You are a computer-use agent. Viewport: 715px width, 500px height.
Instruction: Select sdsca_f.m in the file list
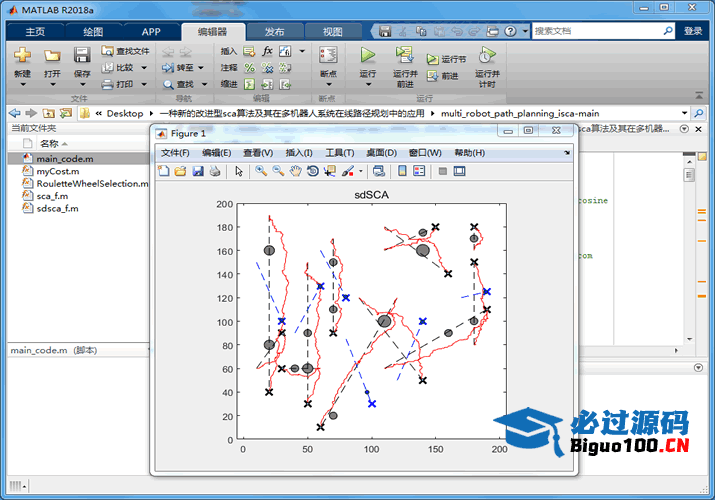pos(57,208)
